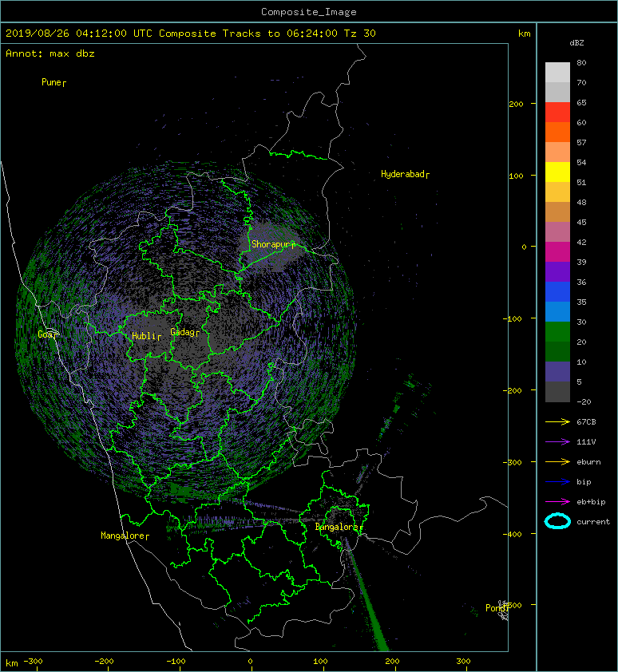Viewport: 618px width, 672px height.
Task: Click the 111V purple arrow legend icon
Action: tap(557, 442)
